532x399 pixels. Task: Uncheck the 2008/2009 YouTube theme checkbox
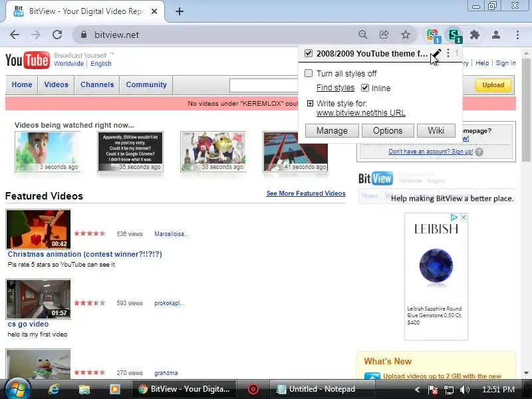(309, 53)
